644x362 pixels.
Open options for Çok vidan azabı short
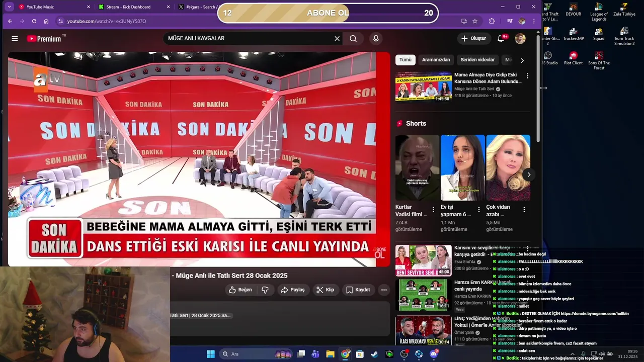coord(524,210)
